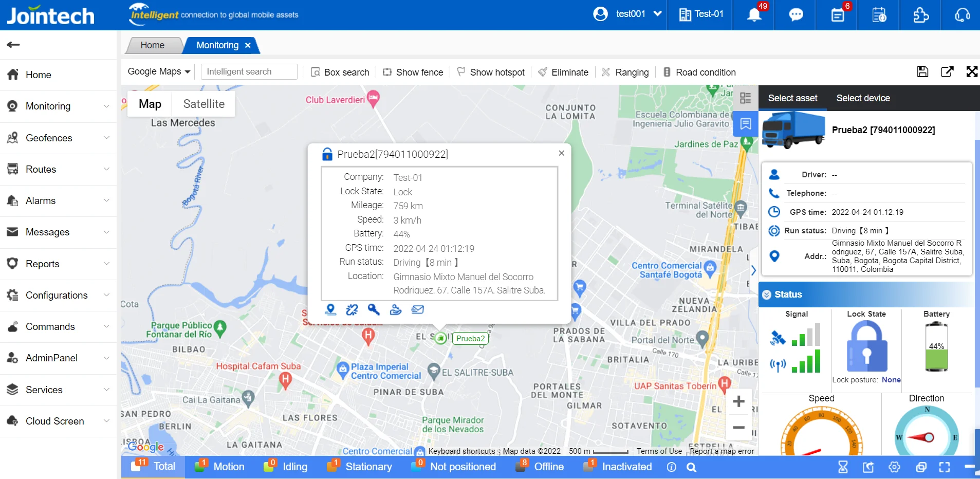Click the Intelligent search field
980x479 pixels.
[249, 71]
